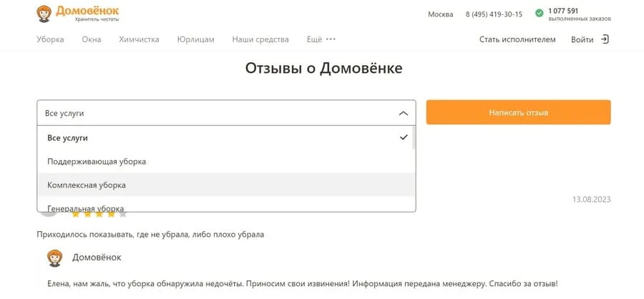Click the Отзывы о Домовёнке heading
The width and height of the screenshot is (644, 299).
[x=323, y=68]
